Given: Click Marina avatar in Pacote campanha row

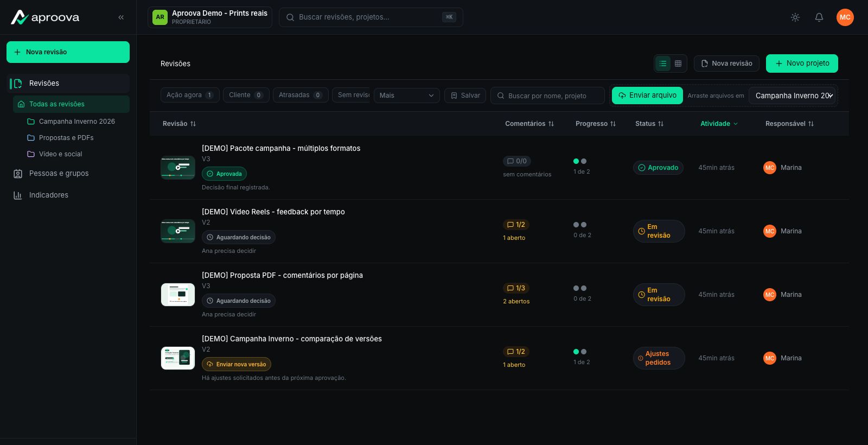Looking at the screenshot, I should click(x=770, y=168).
